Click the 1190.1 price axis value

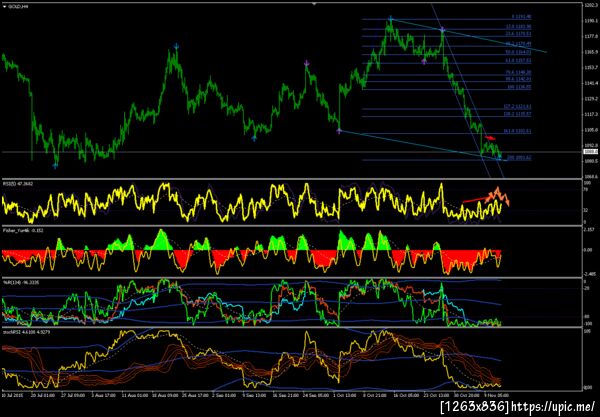click(591, 21)
